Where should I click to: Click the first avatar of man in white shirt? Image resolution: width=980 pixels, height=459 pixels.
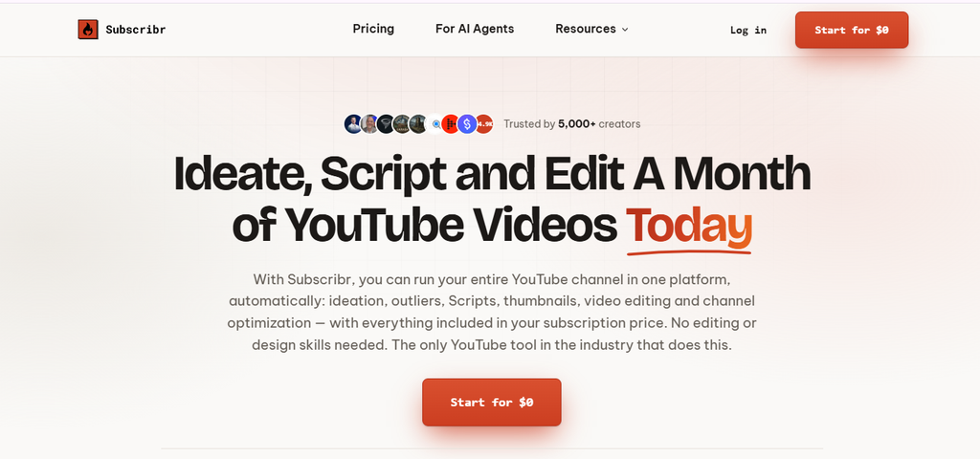tap(353, 123)
